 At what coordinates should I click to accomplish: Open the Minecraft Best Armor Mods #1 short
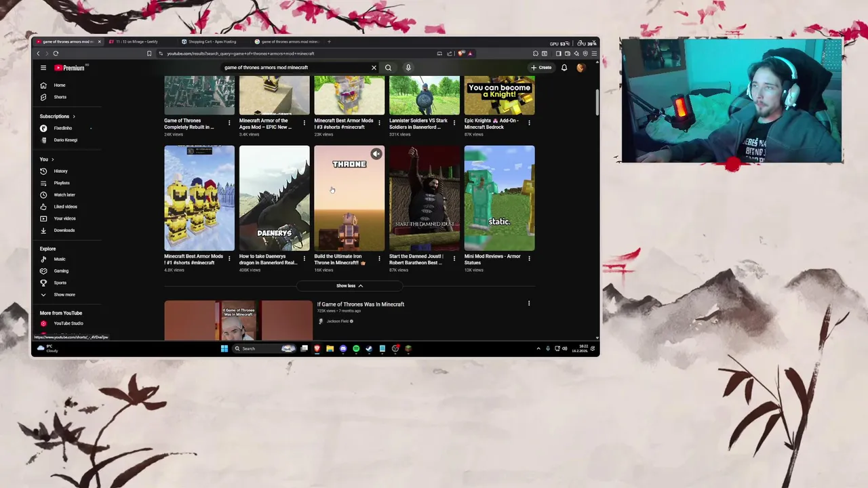tap(199, 198)
